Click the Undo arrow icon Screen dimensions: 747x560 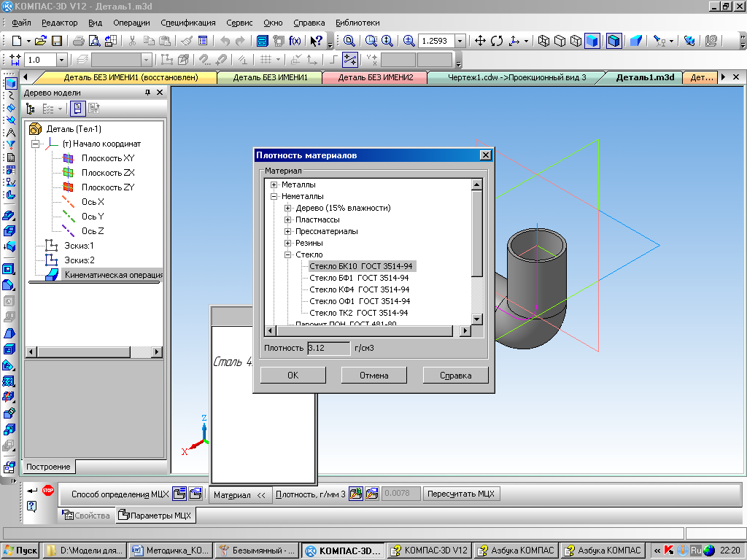225,41
